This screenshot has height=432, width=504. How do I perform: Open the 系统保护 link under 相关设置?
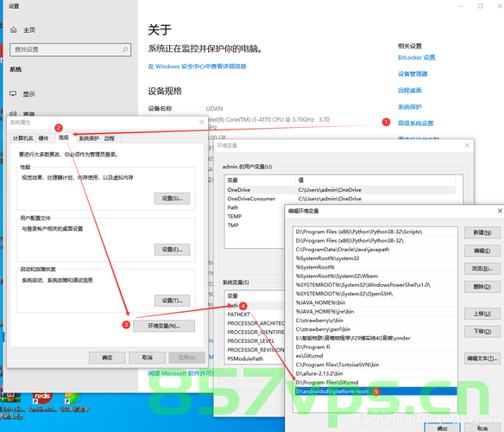pos(409,107)
